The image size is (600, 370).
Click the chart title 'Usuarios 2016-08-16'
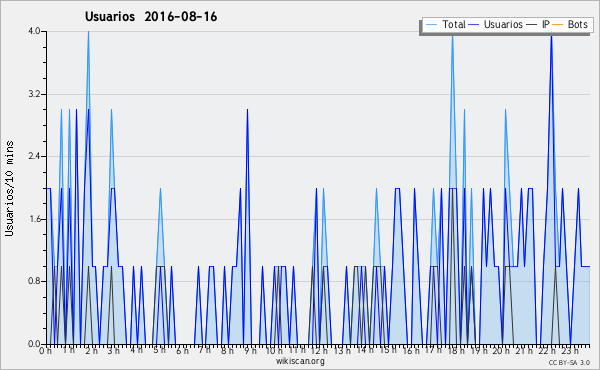coord(151,17)
